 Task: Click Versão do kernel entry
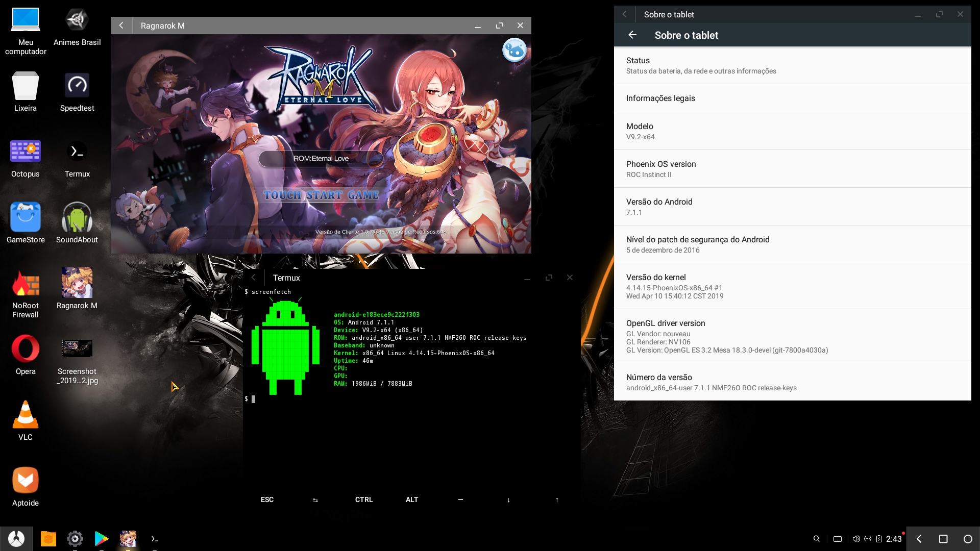(x=792, y=286)
